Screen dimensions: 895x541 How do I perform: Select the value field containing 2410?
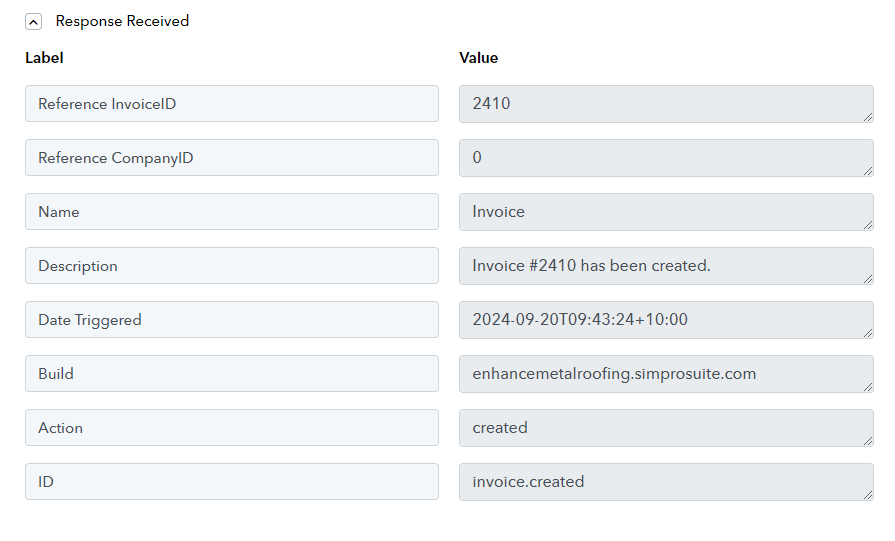pos(666,104)
